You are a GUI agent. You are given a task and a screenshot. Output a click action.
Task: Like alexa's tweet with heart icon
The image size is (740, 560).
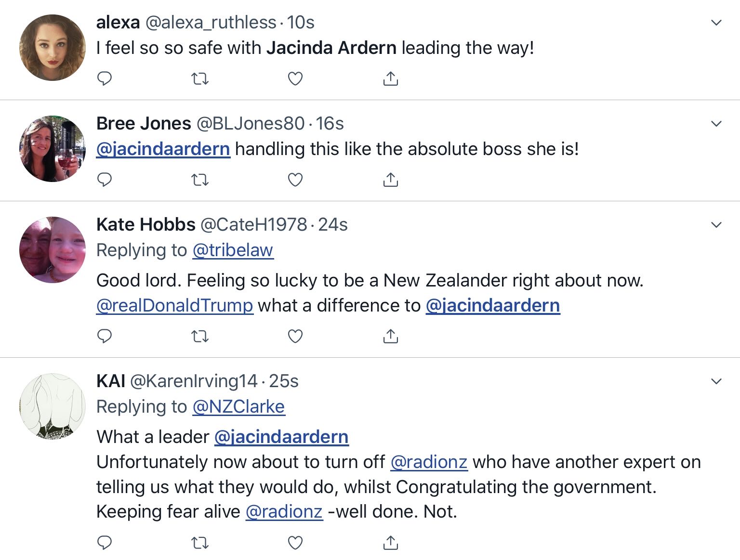pos(295,78)
